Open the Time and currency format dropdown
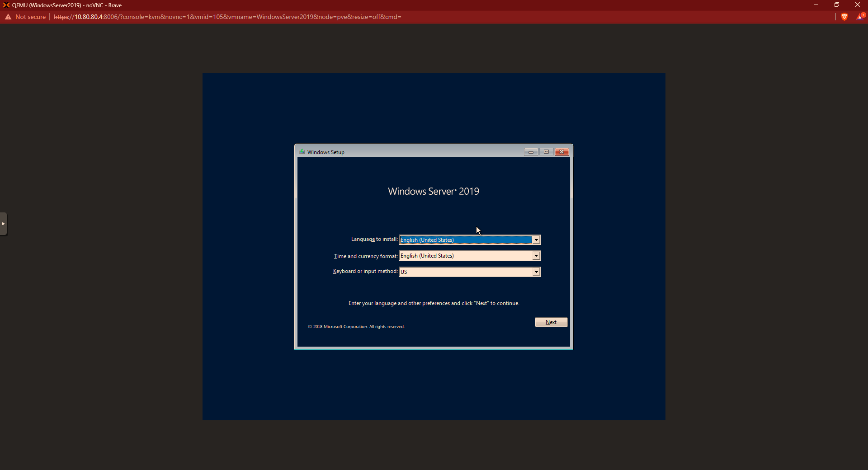This screenshot has width=868, height=470. click(536, 255)
